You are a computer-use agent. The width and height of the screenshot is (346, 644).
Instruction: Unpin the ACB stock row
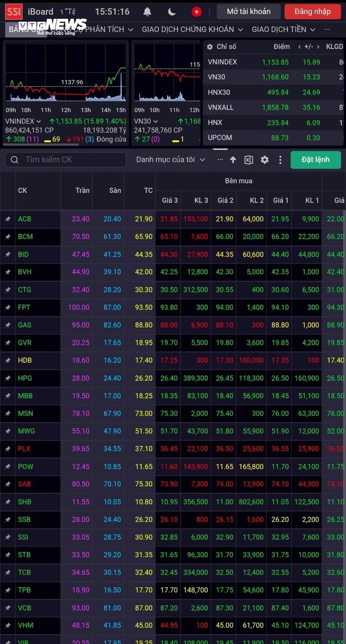[8, 219]
